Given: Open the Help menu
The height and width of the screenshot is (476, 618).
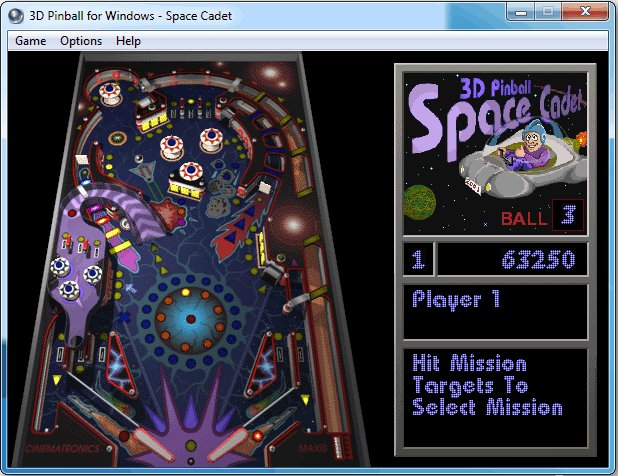Looking at the screenshot, I should click(128, 41).
